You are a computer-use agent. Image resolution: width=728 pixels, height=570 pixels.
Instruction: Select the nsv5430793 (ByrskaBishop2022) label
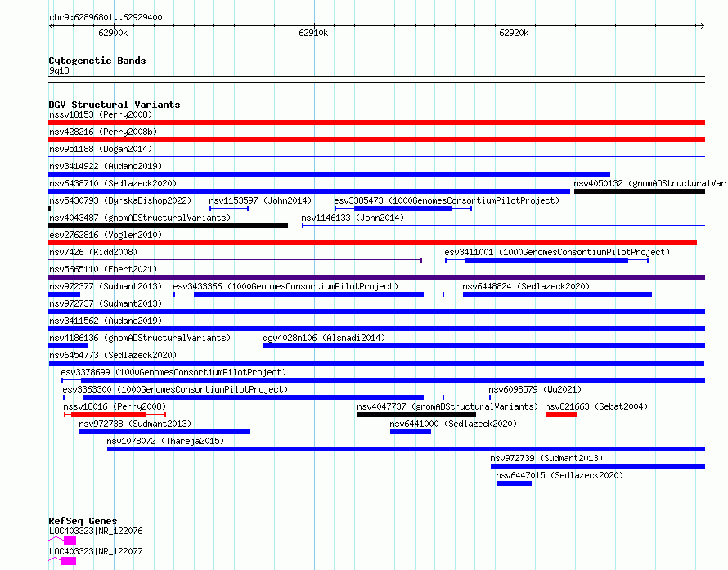click(x=120, y=200)
